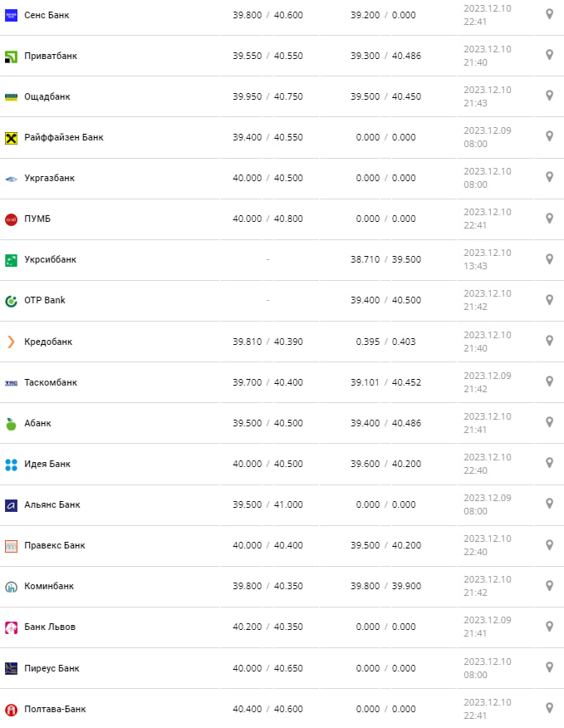This screenshot has width=564, height=728.
Task: Click the Абанк green apple logo
Action: 11,424
